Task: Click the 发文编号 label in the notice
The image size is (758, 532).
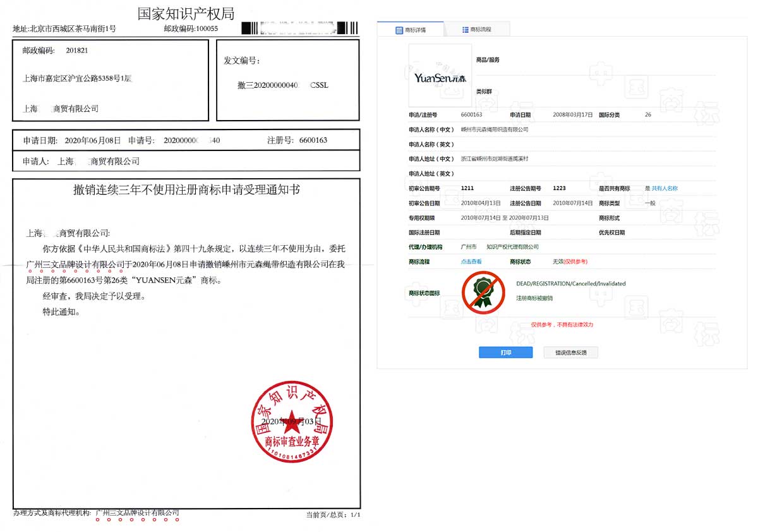Action: tap(242, 61)
